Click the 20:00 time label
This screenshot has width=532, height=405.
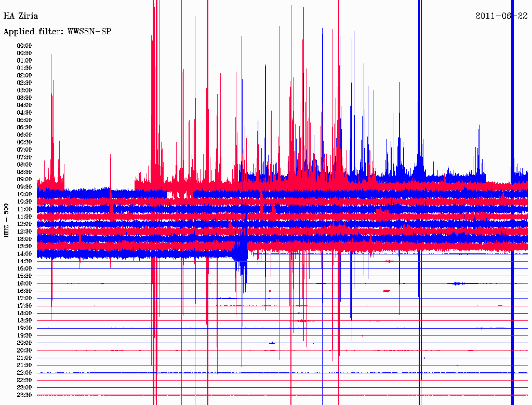(x=24, y=343)
